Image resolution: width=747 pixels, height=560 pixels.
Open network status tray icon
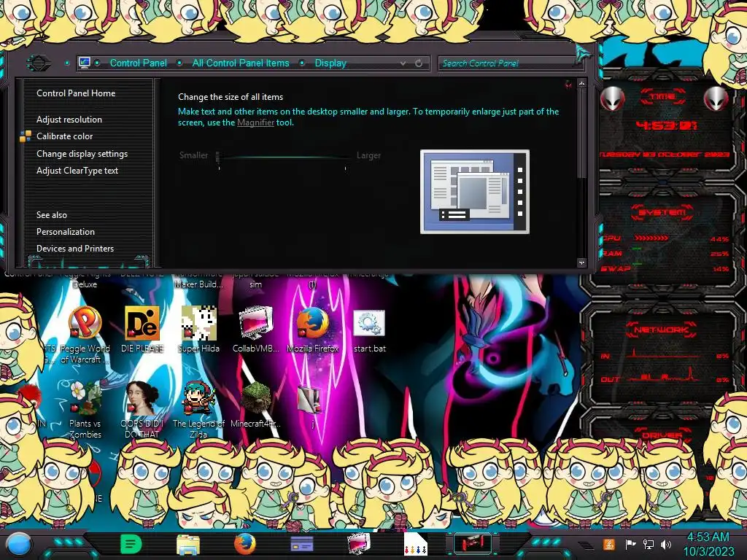649,544
